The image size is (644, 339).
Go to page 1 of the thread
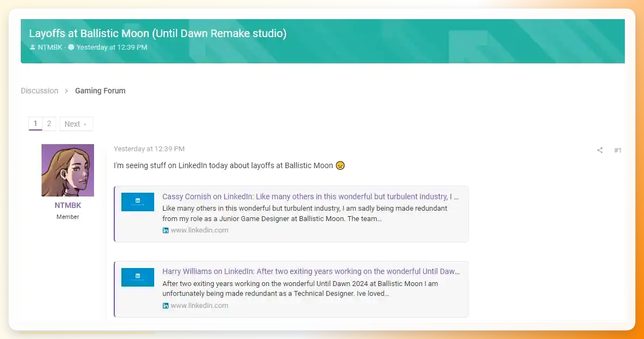36,123
